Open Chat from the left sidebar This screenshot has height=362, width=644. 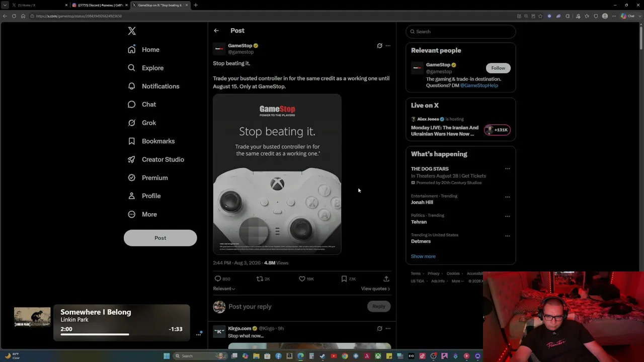pos(142,105)
